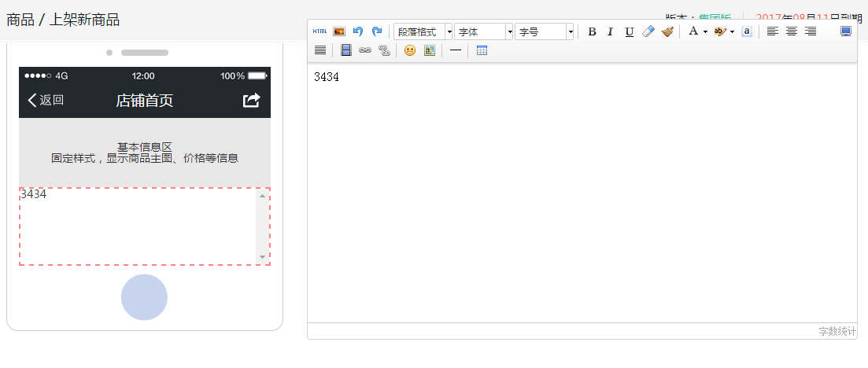Clear formatting with the eraser icon
The width and height of the screenshot is (868, 368).
(x=648, y=31)
